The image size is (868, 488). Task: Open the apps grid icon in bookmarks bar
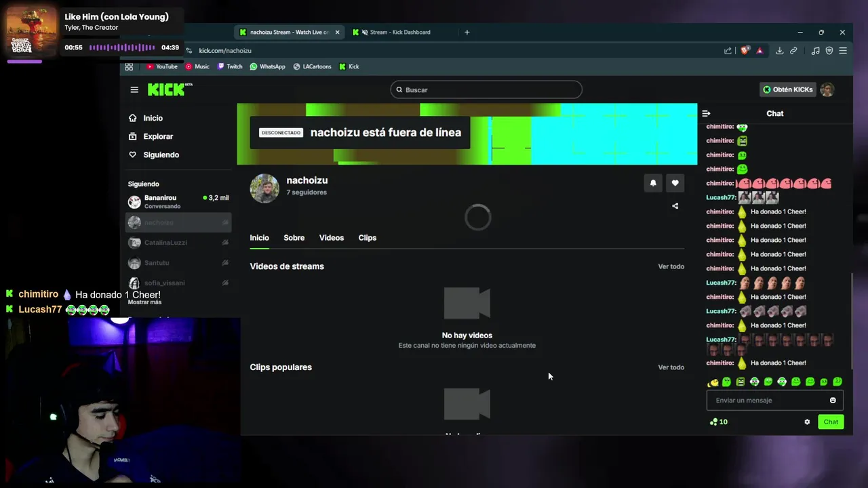click(x=129, y=66)
